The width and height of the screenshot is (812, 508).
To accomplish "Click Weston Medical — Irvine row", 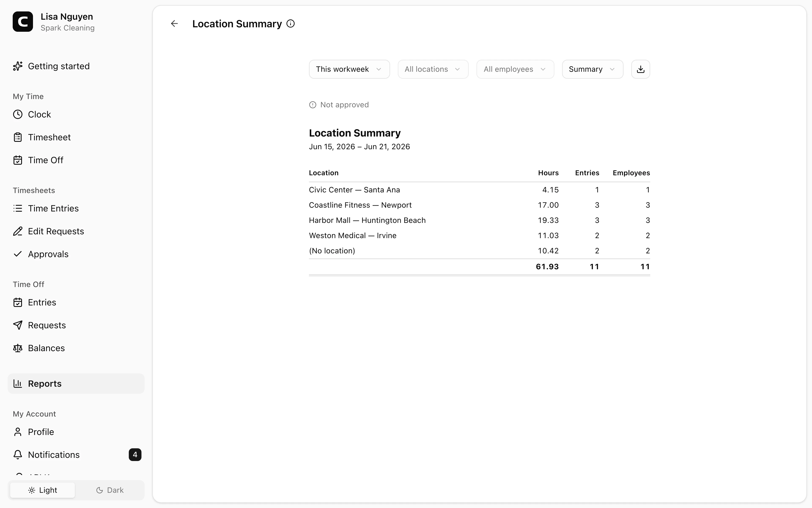I will 479,236.
